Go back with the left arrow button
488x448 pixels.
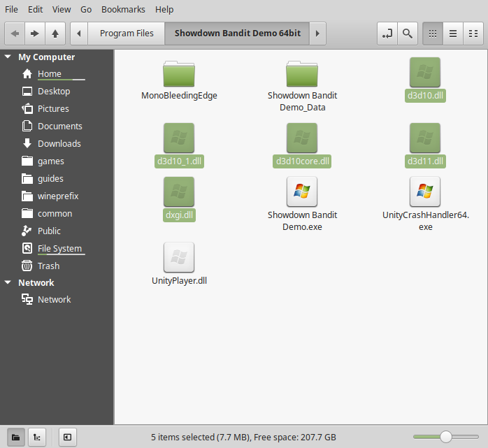point(15,34)
